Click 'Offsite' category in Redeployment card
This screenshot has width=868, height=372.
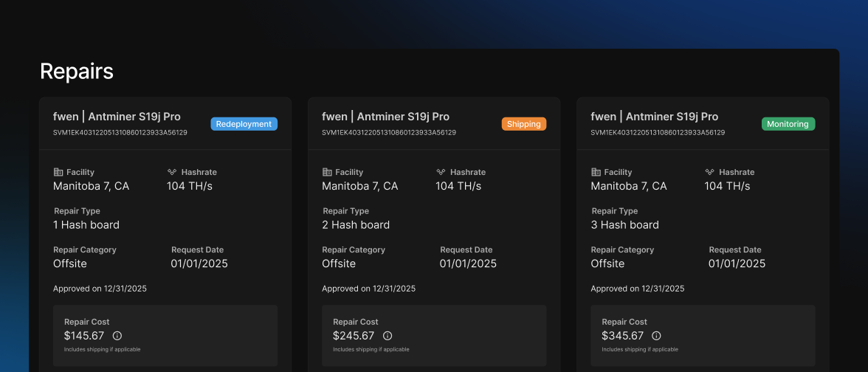70,263
